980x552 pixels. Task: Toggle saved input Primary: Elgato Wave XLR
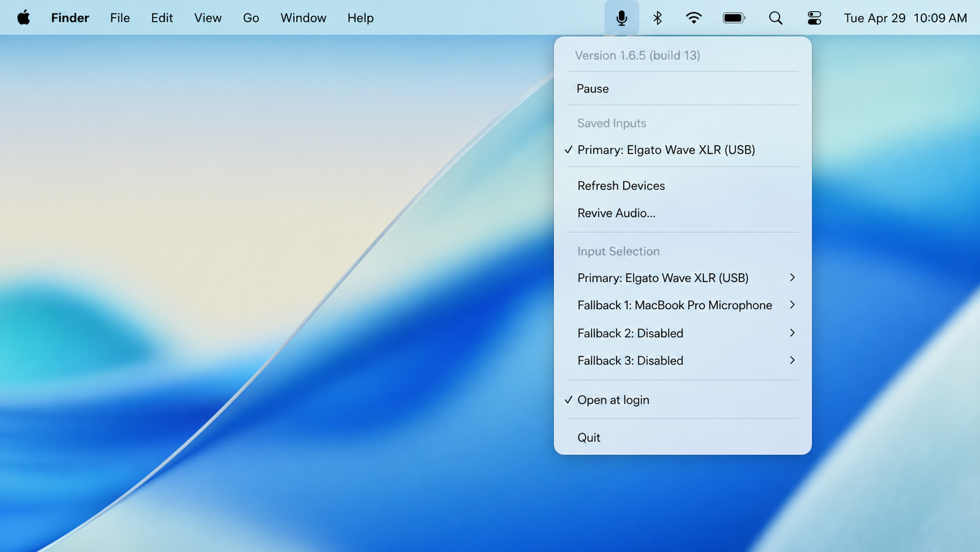pos(682,150)
